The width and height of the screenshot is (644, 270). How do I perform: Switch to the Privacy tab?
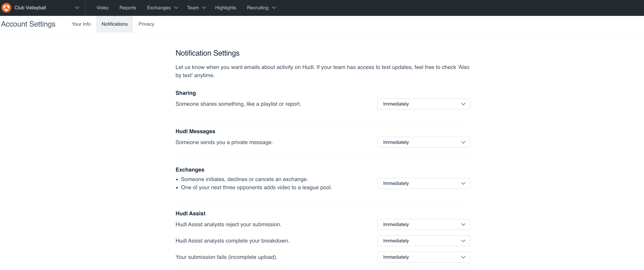pyautogui.click(x=146, y=24)
